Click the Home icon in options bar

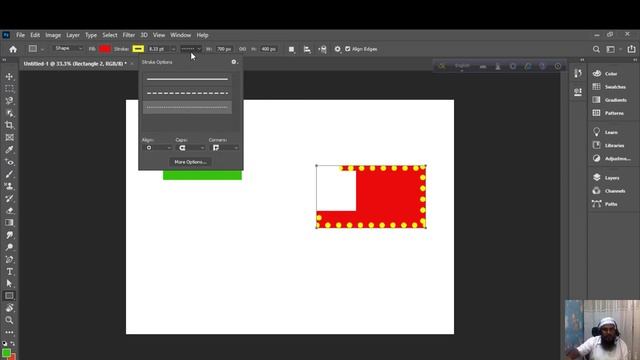pyautogui.click(x=13, y=49)
